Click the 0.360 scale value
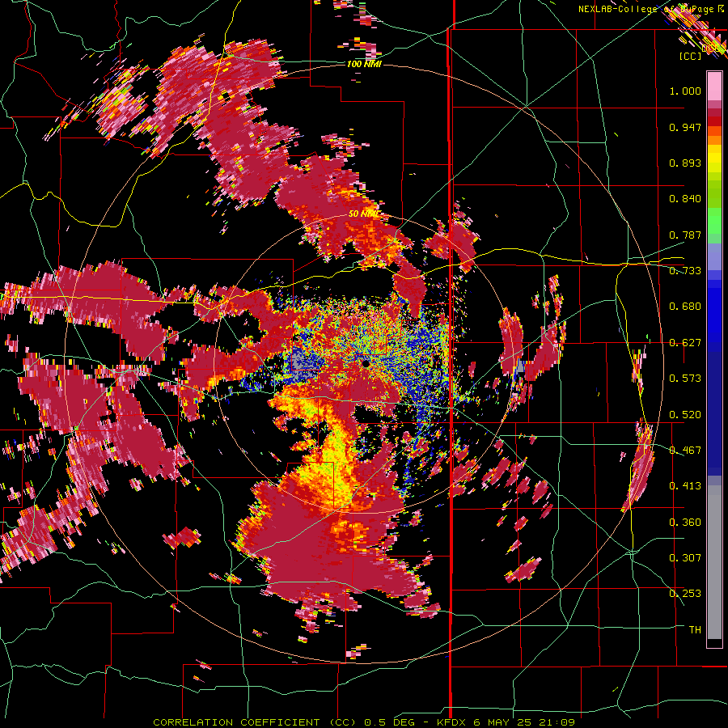 point(685,523)
